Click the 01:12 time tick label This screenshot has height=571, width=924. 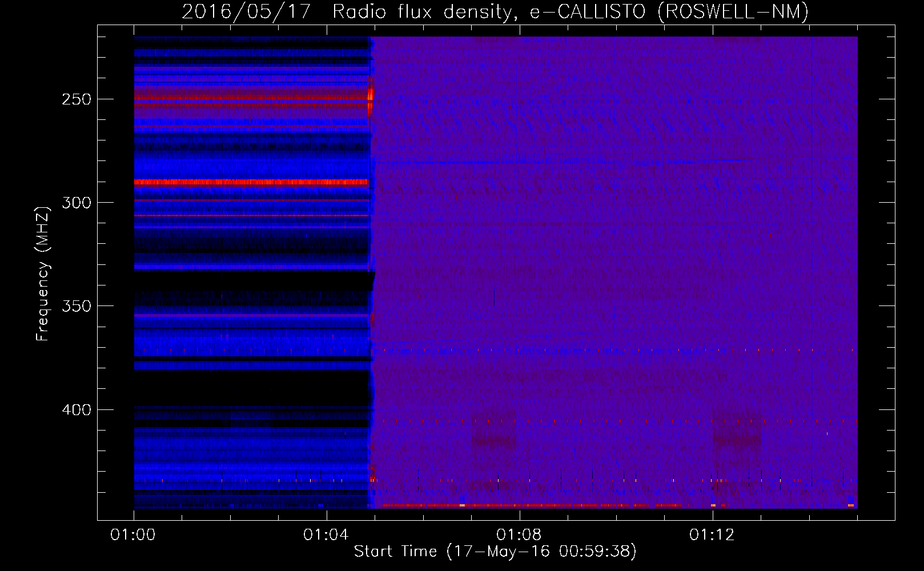pyautogui.click(x=712, y=534)
